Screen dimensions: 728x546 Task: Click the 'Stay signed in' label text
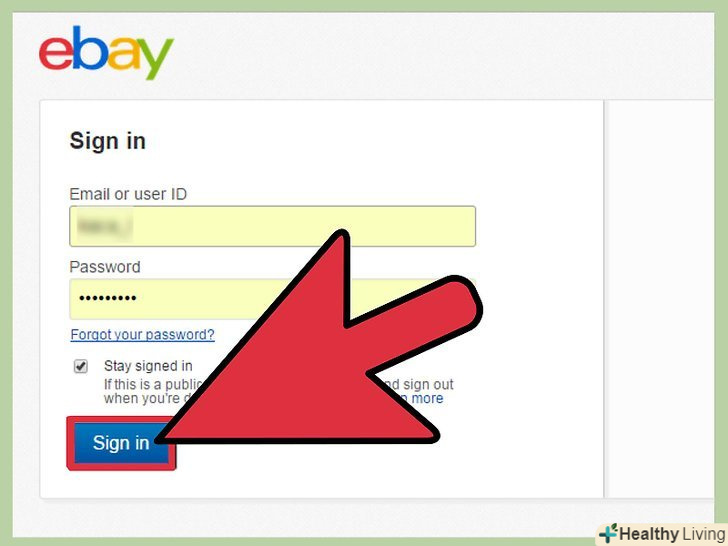[148, 366]
